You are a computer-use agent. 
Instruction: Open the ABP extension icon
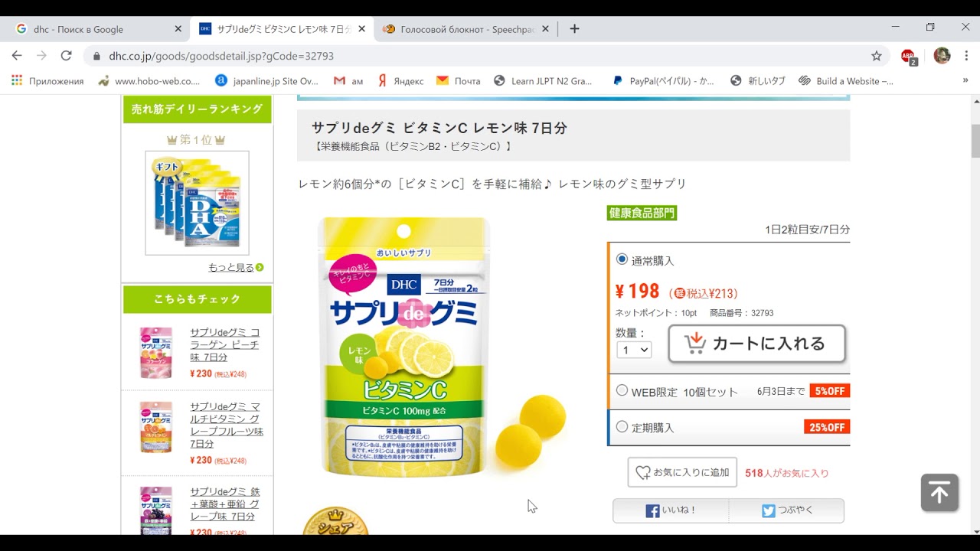coord(908,56)
